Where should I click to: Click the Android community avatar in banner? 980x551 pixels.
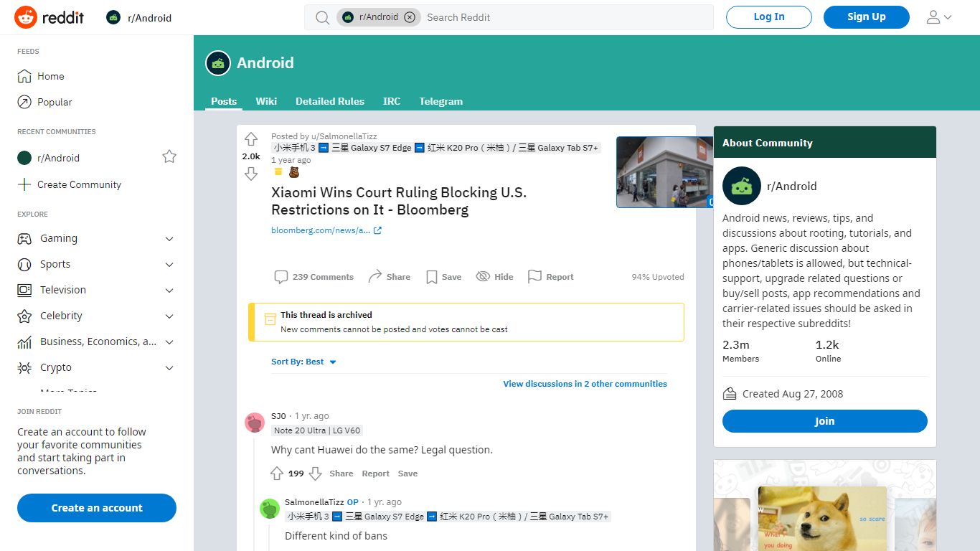(x=218, y=63)
